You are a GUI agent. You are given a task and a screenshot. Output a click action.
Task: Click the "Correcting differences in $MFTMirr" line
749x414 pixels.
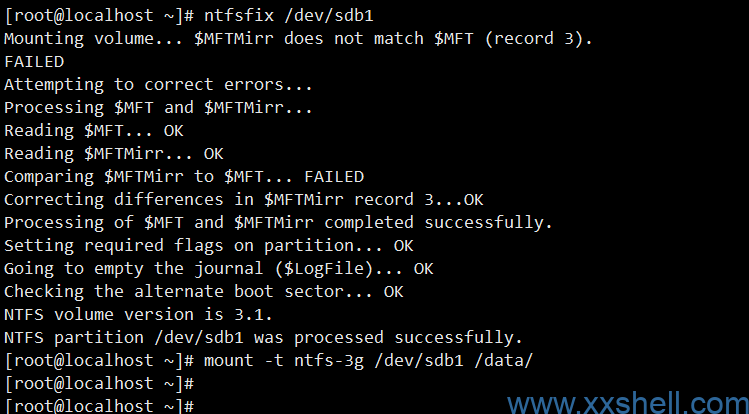point(243,199)
